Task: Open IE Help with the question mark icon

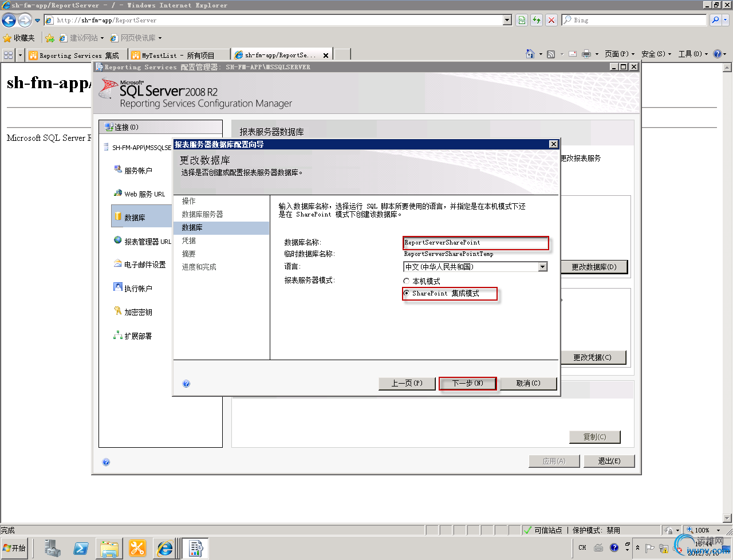Action: (718, 54)
